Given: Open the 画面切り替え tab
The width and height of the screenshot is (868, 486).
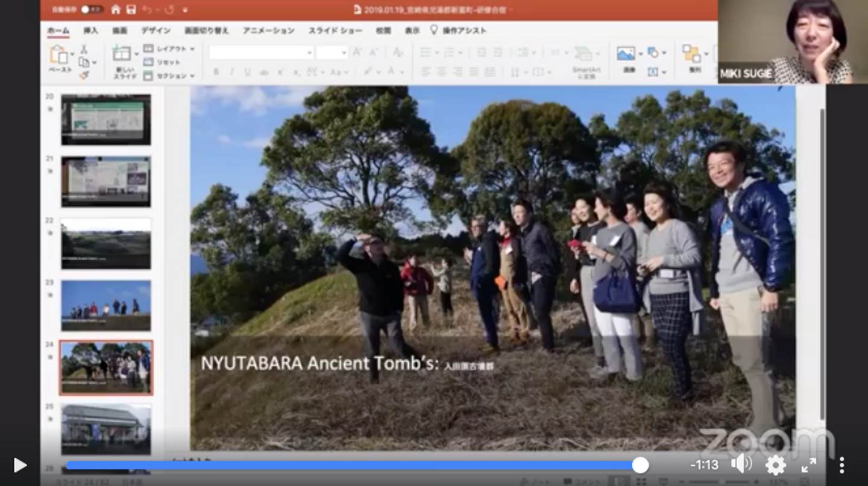Looking at the screenshot, I should tap(207, 31).
